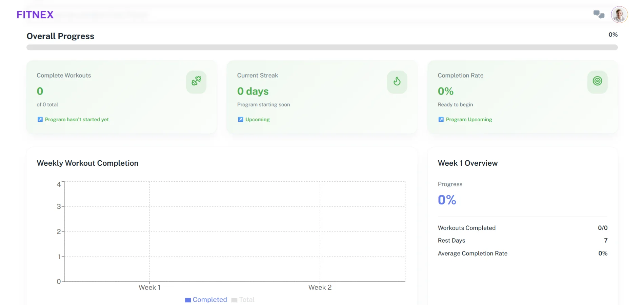Click the Average Completion Rate row
Viewport: 644px width, 305px height.
(x=522, y=253)
